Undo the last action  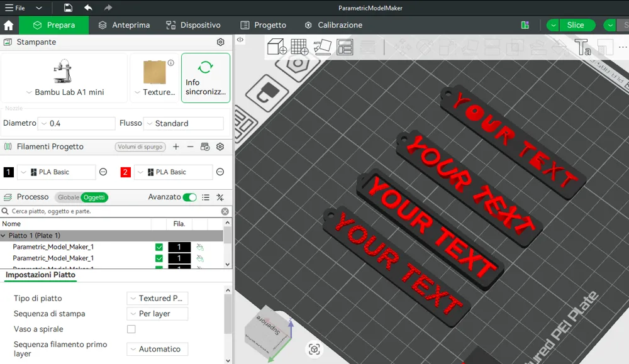88,8
